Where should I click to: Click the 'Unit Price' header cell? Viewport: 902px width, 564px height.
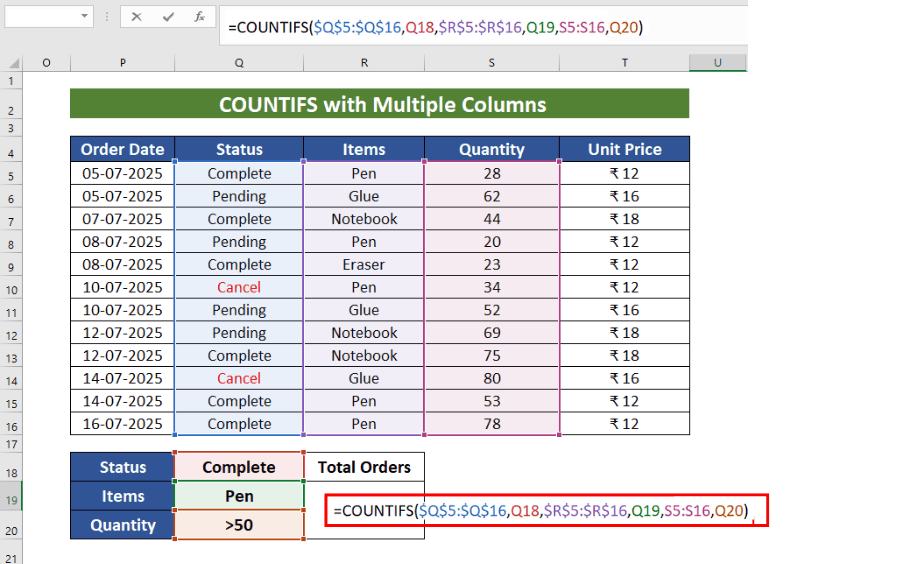pyautogui.click(x=624, y=149)
